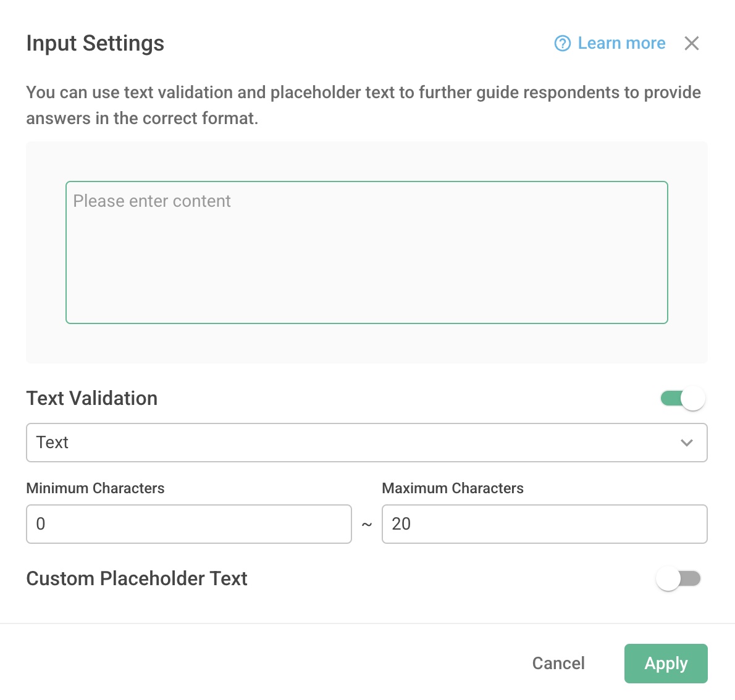
Task: Open the Learn more help page
Action: point(621,43)
